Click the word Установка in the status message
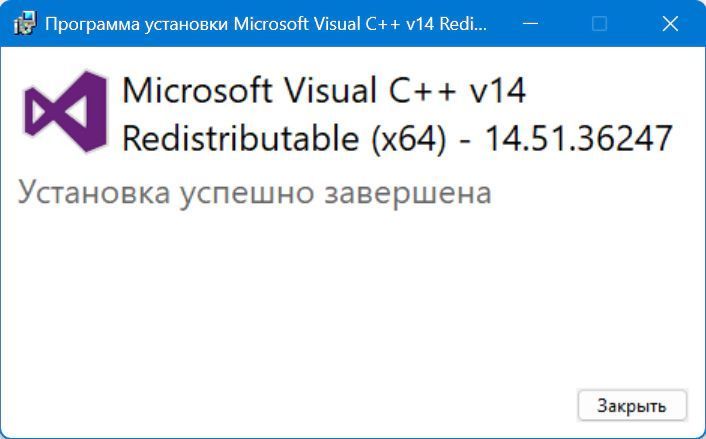This screenshot has width=706, height=439. [94, 193]
